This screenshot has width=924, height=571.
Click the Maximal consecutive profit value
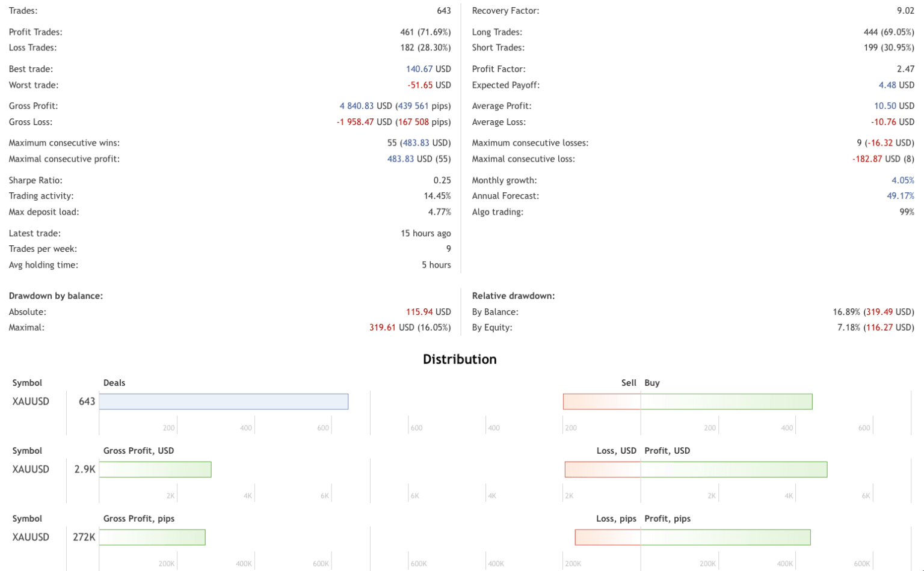[x=419, y=159]
